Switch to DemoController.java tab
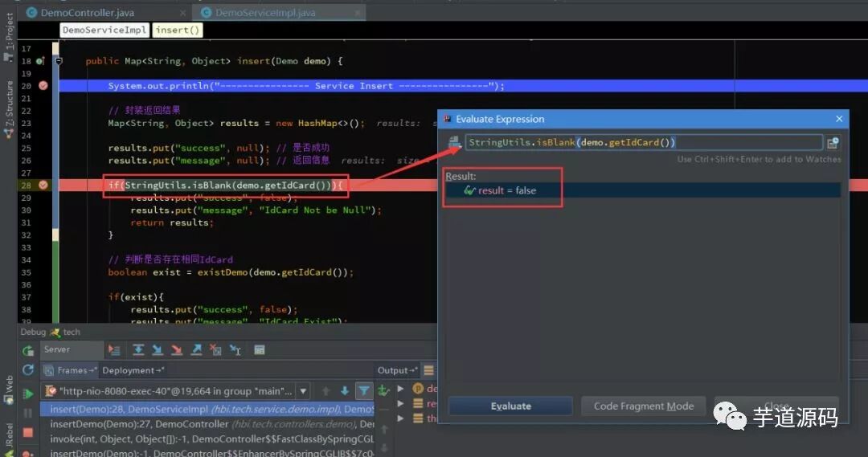868x457 pixels. 87,12
